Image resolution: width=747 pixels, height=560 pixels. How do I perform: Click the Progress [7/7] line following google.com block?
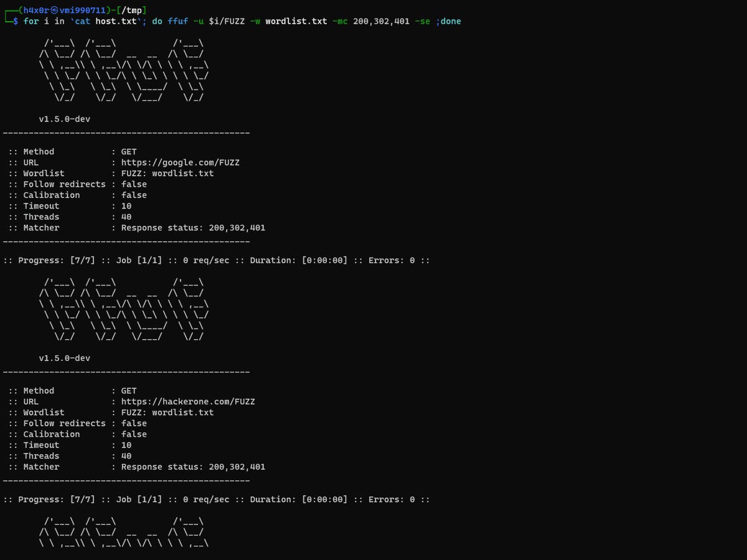pyautogui.click(x=217, y=260)
